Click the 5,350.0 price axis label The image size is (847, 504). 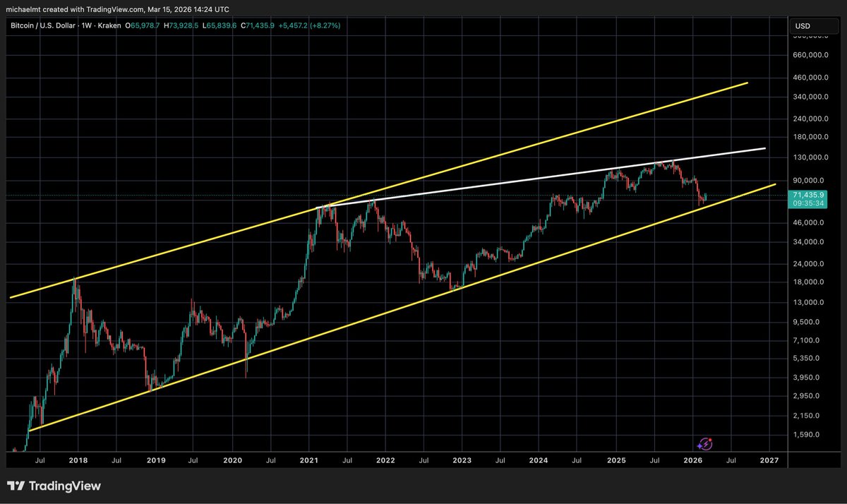pyautogui.click(x=807, y=358)
